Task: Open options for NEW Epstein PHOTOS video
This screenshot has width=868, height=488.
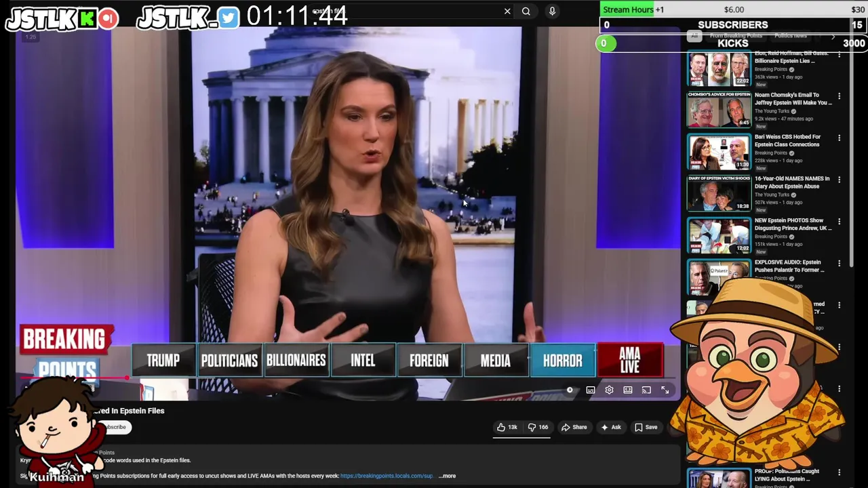Action: 839,222
